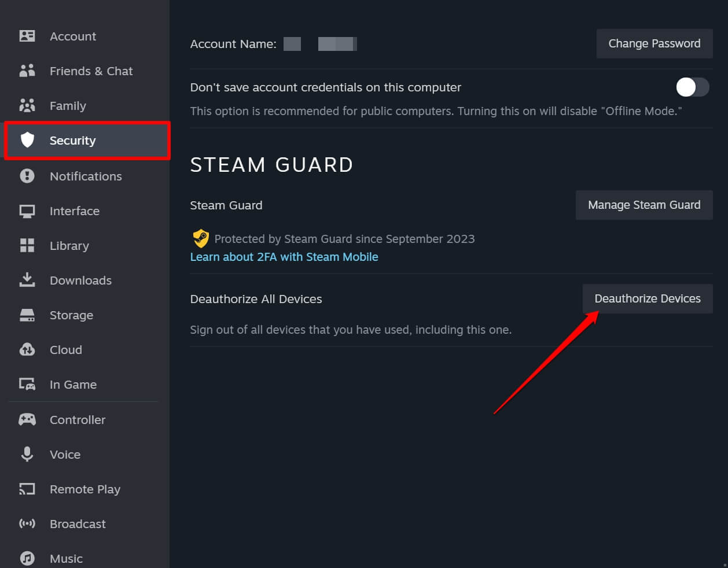This screenshot has width=728, height=568.
Task: Select the Library grid icon
Action: (27, 245)
